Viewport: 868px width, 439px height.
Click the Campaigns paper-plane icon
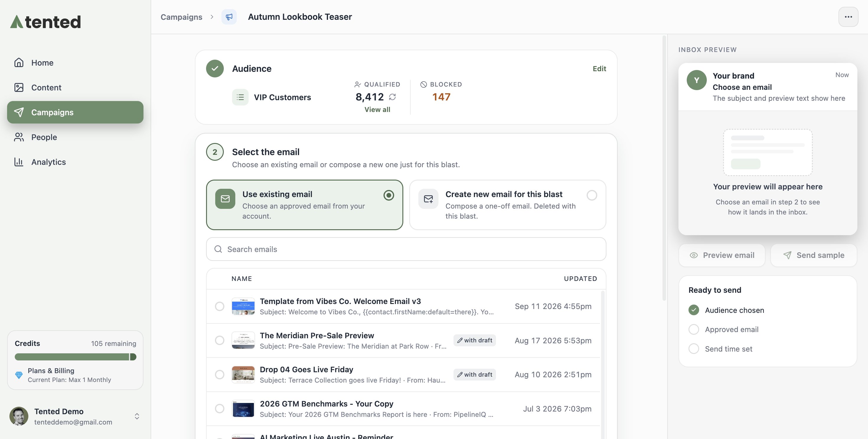19,112
